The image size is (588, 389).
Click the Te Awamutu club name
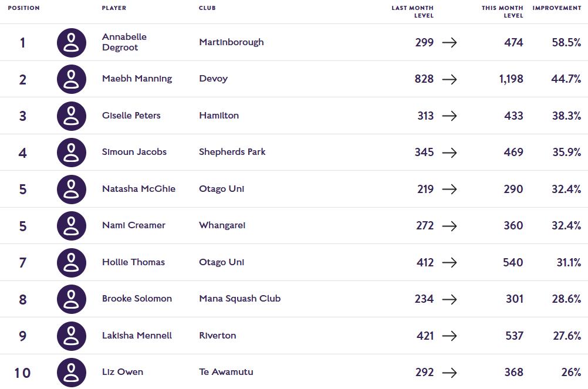click(226, 372)
